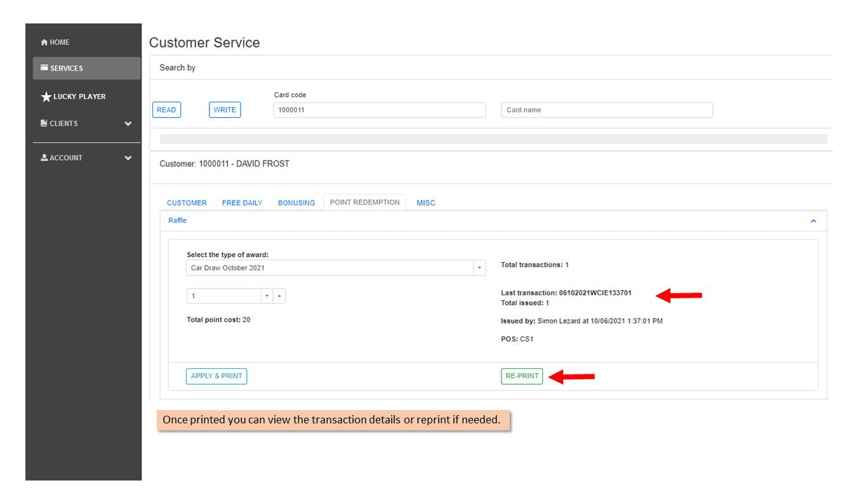Viewport: 864px width, 504px height.
Task: Click the Issued by Simon Lezard text
Action: [582, 321]
